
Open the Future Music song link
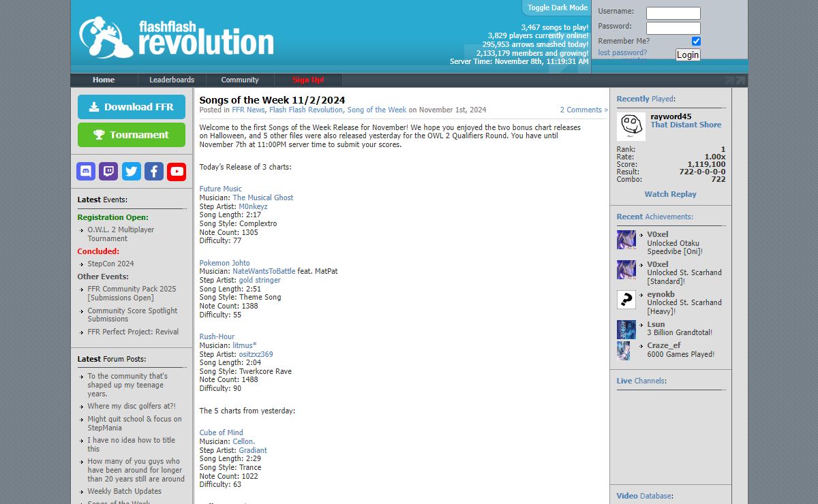(x=220, y=189)
